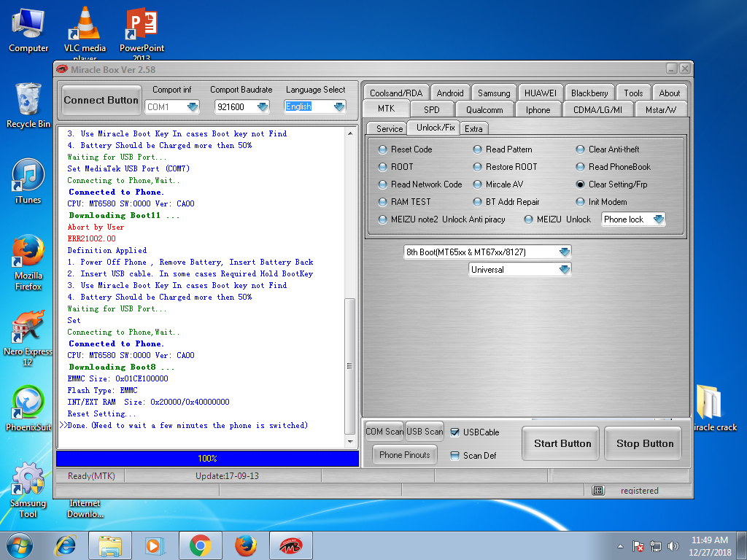Open Nero Express 12 shortcut

click(x=28, y=338)
